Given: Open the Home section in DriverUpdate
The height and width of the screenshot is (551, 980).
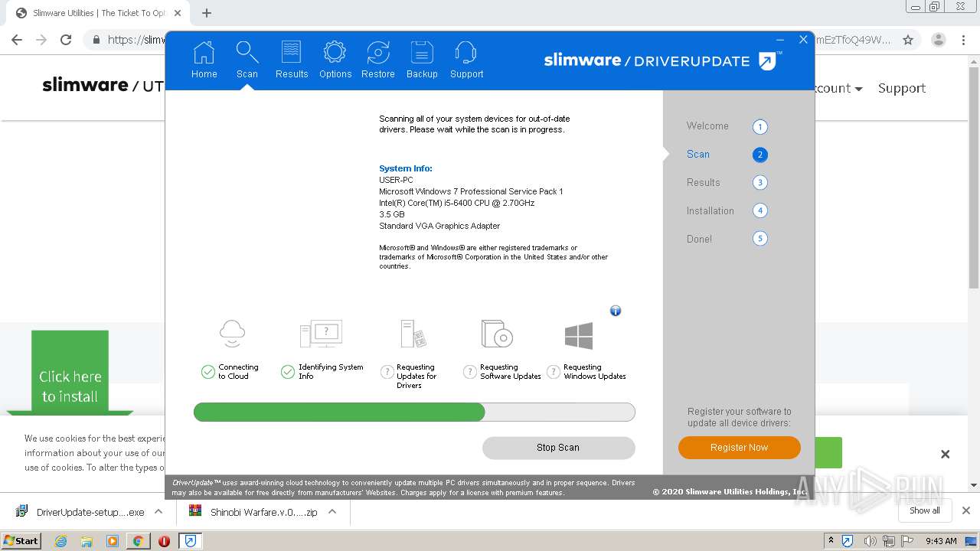Looking at the screenshot, I should pos(204,60).
